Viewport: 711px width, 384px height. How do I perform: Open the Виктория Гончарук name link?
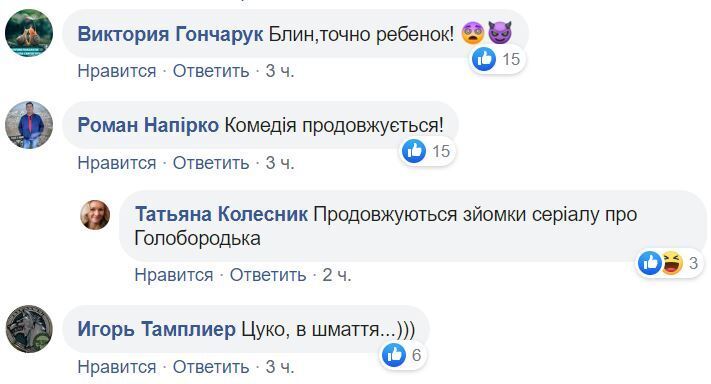click(170, 34)
